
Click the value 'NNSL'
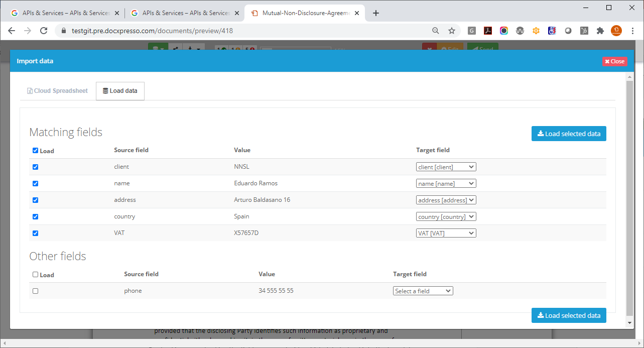click(x=242, y=167)
